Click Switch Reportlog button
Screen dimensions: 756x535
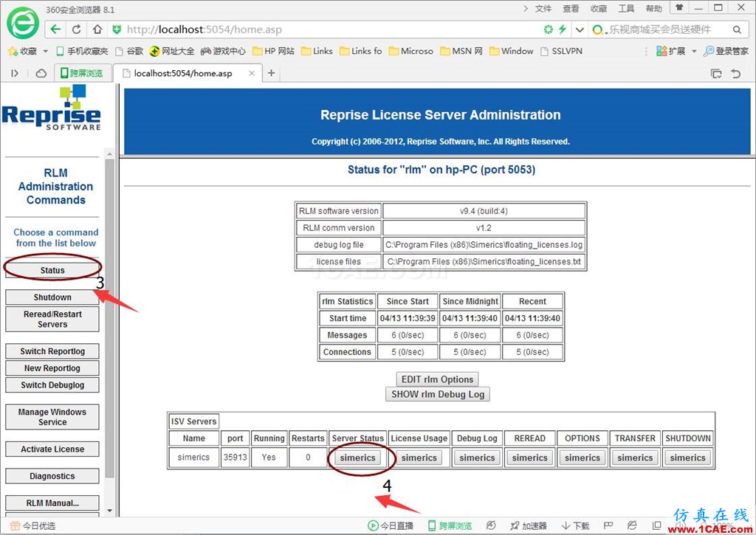(x=52, y=351)
